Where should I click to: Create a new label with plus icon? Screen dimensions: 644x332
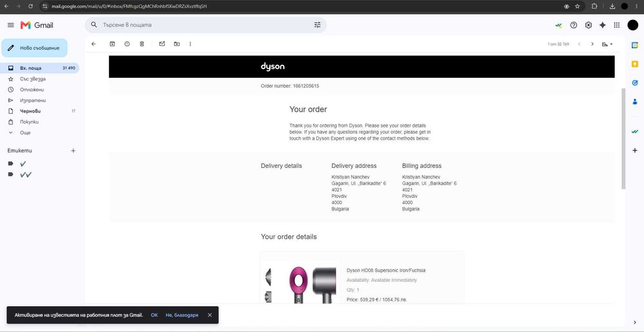[73, 151]
